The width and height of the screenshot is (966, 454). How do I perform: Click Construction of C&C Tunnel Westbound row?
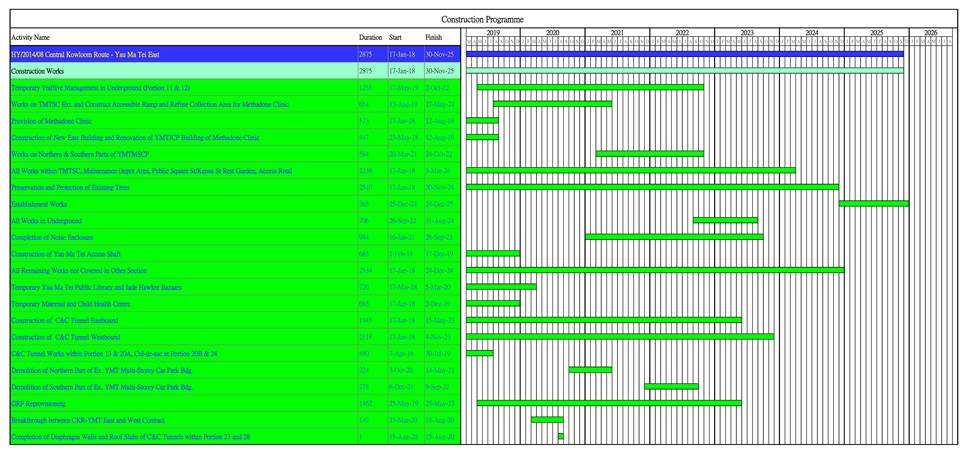(65, 337)
